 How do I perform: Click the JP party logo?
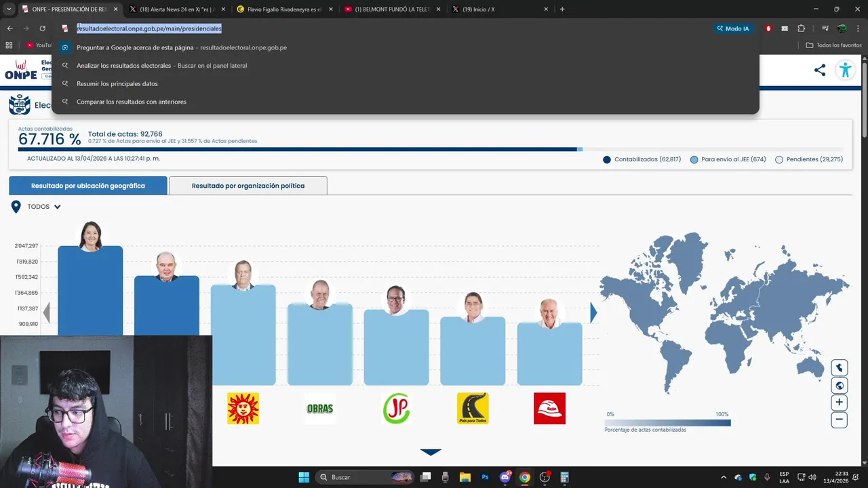pyautogui.click(x=396, y=408)
